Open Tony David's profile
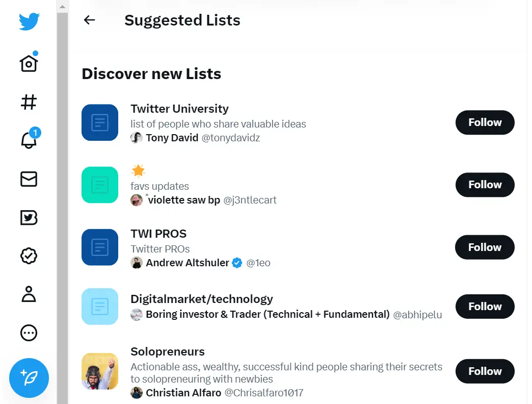 pos(172,138)
